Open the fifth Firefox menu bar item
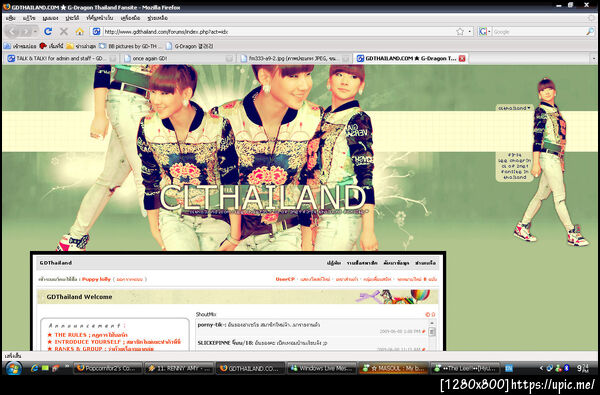 pyautogui.click(x=99, y=18)
